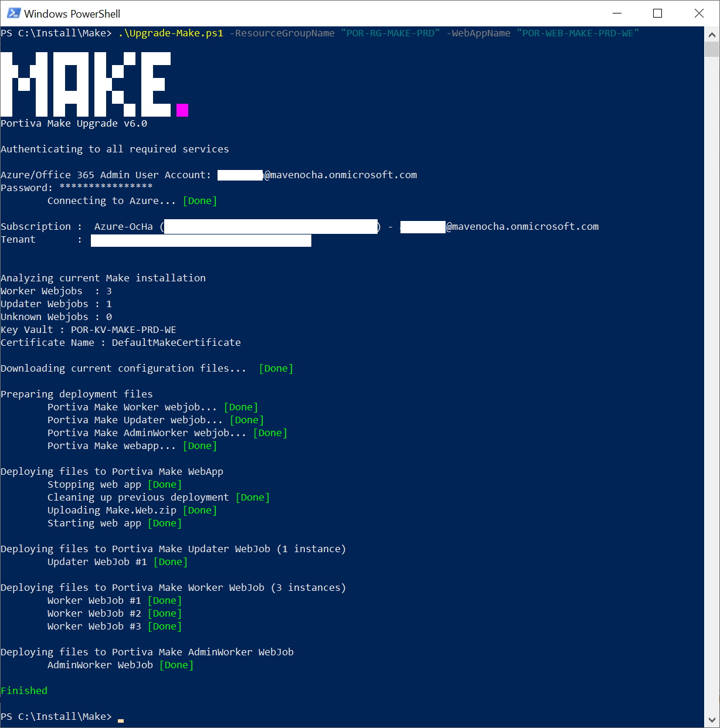This screenshot has width=720, height=728.
Task: Minimize the Windows PowerShell window
Action: click(616, 13)
